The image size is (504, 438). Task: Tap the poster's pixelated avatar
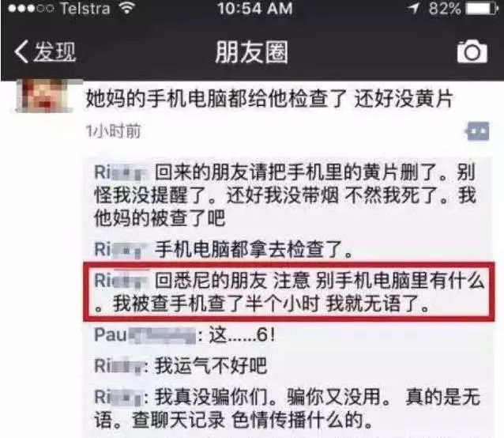[x=44, y=96]
